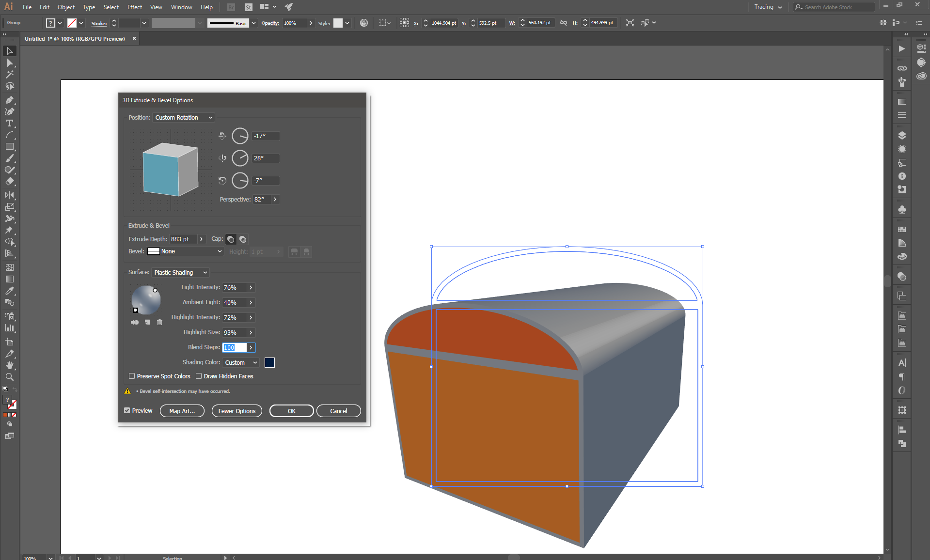Choose the Hand tool
The width and height of the screenshot is (930, 560).
[9, 365]
